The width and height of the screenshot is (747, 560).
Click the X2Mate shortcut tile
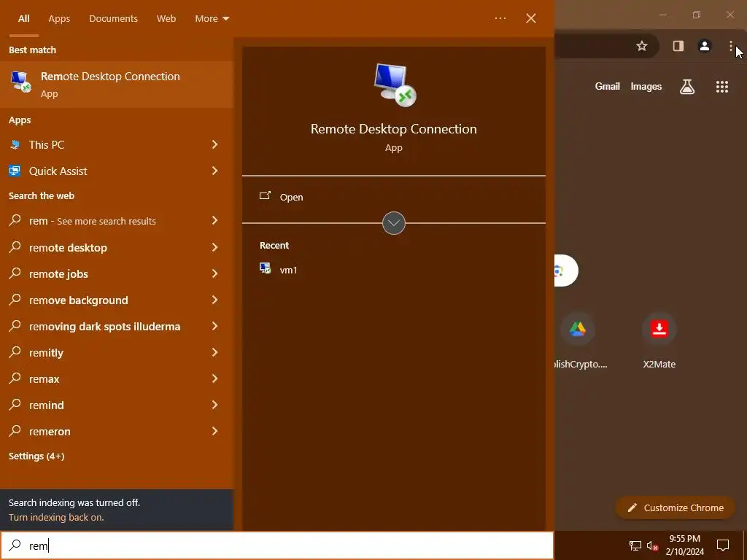pyautogui.click(x=659, y=329)
